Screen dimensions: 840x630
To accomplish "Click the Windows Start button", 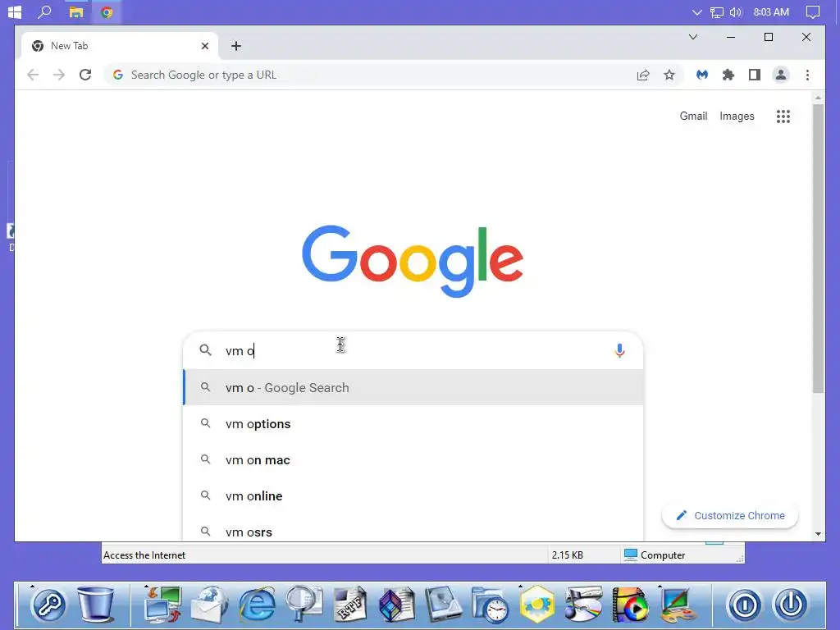I will tap(15, 11).
